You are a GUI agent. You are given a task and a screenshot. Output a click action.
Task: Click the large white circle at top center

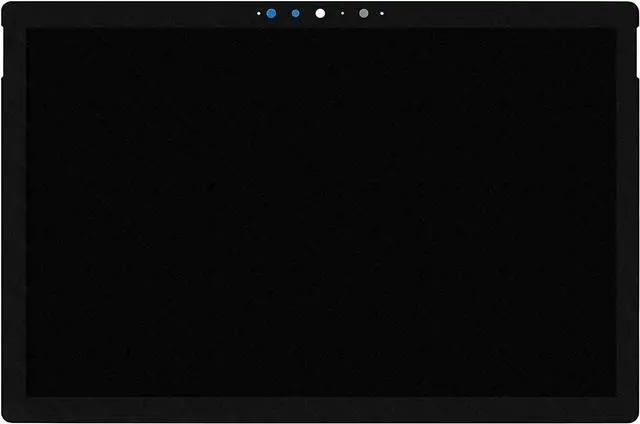point(320,14)
